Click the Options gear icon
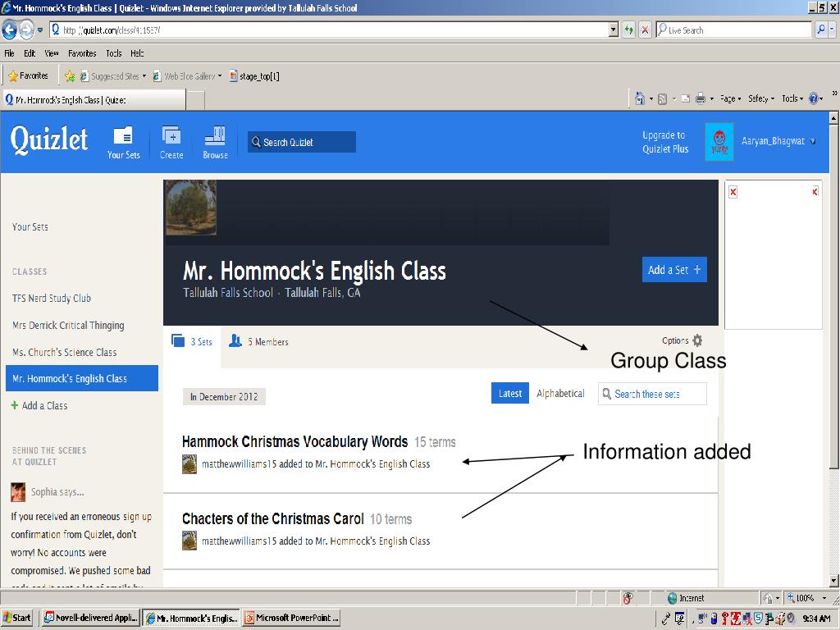 pos(697,340)
